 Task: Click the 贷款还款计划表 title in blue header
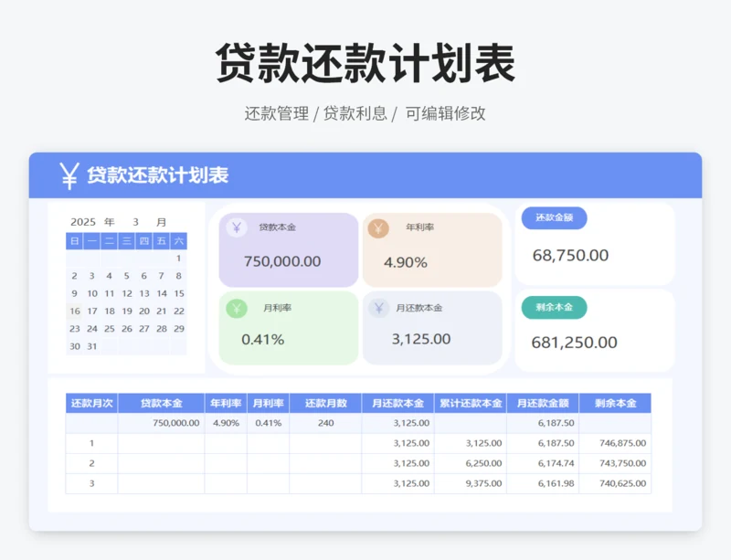pyautogui.click(x=157, y=175)
